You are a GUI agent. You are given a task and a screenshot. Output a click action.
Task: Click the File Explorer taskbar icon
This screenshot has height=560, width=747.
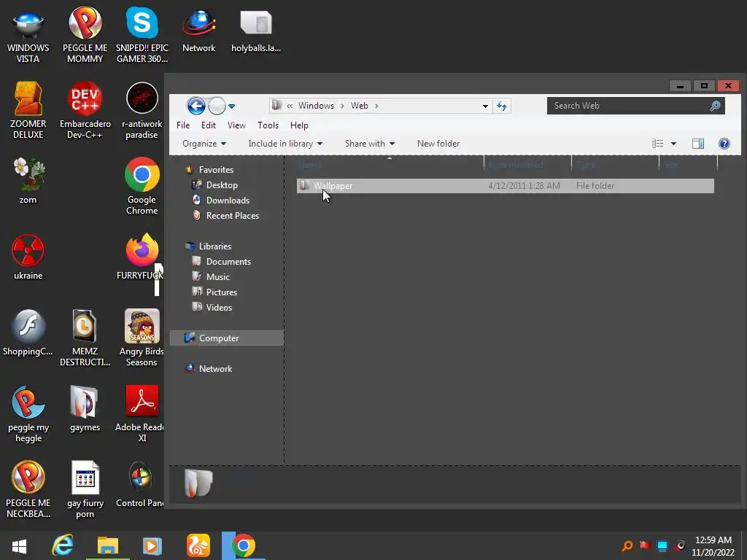click(x=108, y=545)
